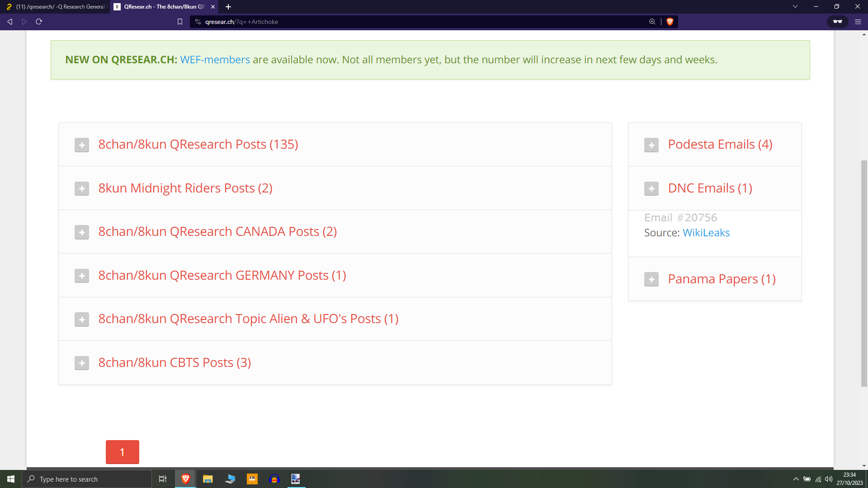This screenshot has width=868, height=488.
Task: Expand QResearch GERMANY Posts plus icon
Action: tap(82, 276)
